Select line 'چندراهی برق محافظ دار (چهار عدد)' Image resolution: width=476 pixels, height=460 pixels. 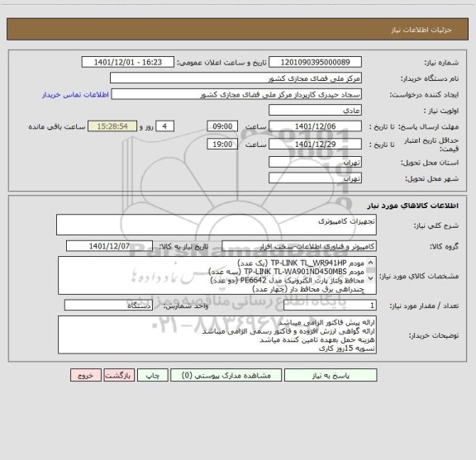[x=308, y=289]
